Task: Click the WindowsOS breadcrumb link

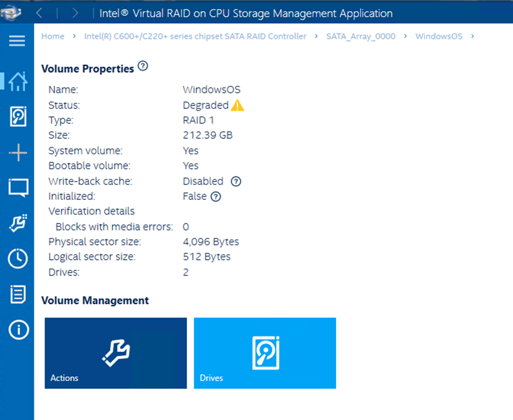Action: 439,36
